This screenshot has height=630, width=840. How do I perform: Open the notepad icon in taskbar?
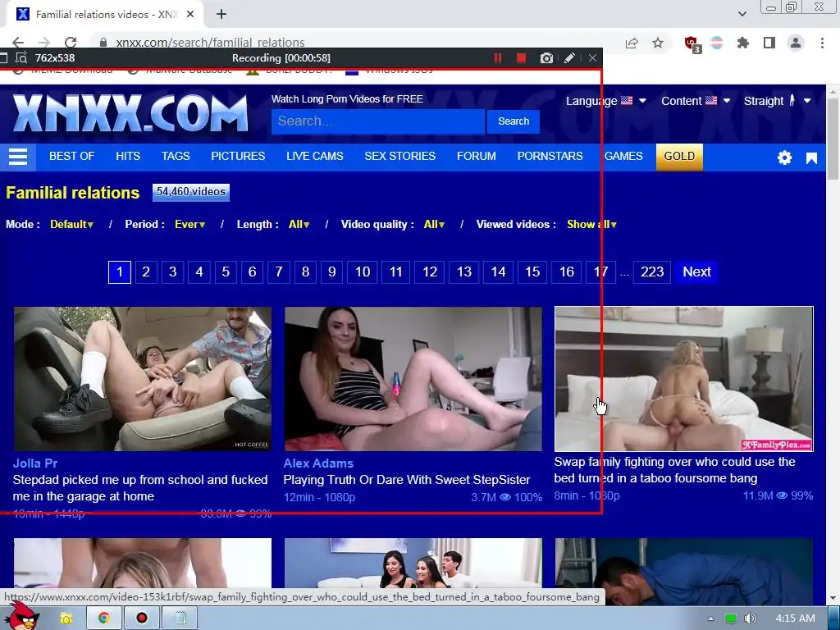[x=180, y=619]
